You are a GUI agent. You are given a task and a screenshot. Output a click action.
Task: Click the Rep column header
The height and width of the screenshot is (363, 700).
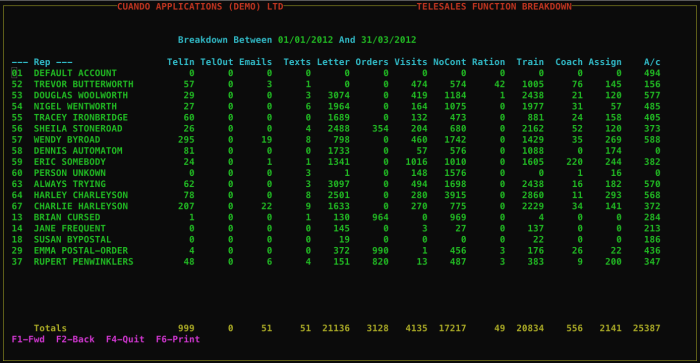42,62
